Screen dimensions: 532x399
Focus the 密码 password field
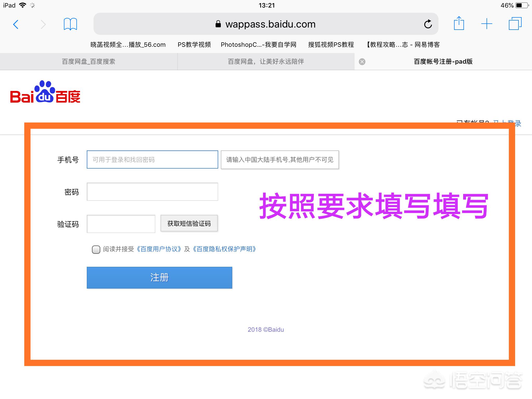[x=152, y=192]
